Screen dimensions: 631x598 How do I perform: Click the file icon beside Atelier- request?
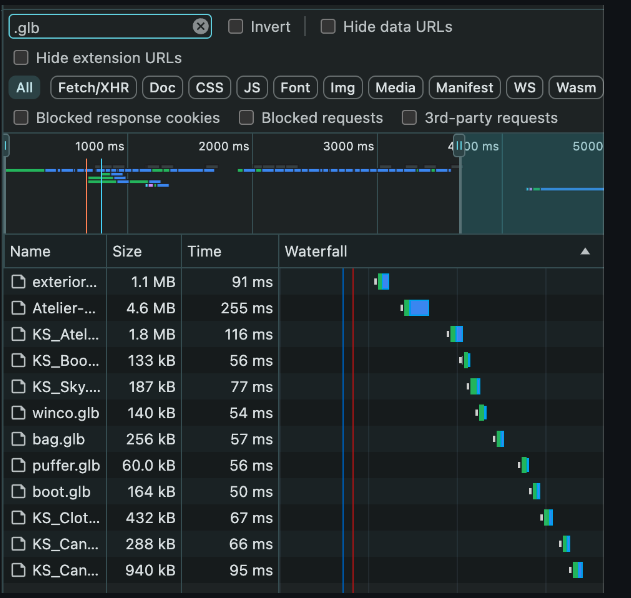click(17, 308)
